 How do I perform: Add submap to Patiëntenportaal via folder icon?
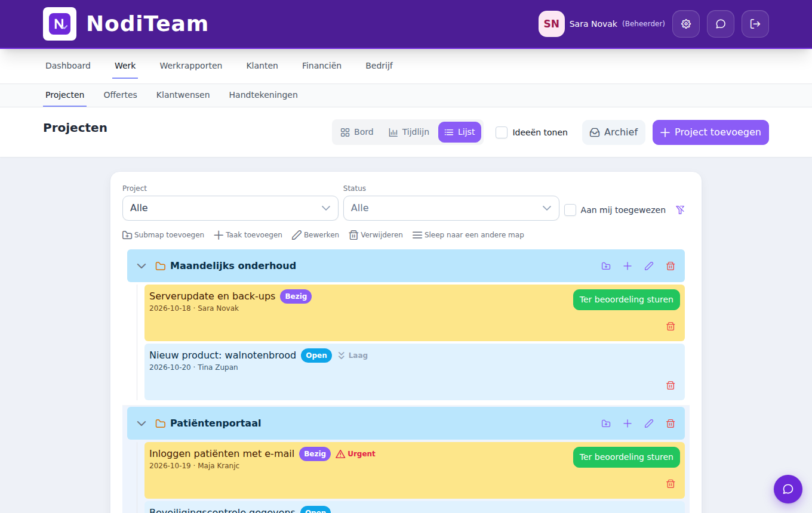click(x=606, y=424)
